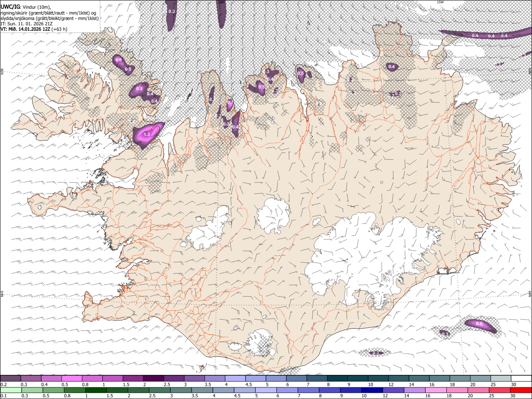The width and height of the screenshot is (532, 399).
Task: Click the 'VT: Mið. 14.01.2026 12Z (+63 h)' line
Action: (34, 29)
